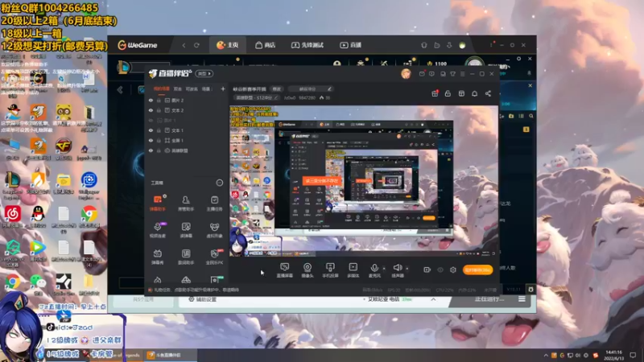
Task: Open the 主播任务 tool
Action: tap(214, 204)
